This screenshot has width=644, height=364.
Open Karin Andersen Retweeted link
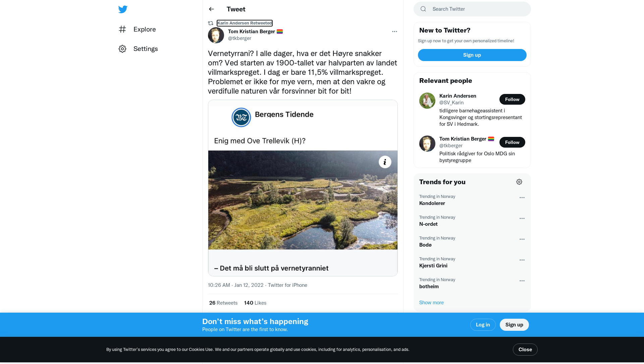coord(245,23)
